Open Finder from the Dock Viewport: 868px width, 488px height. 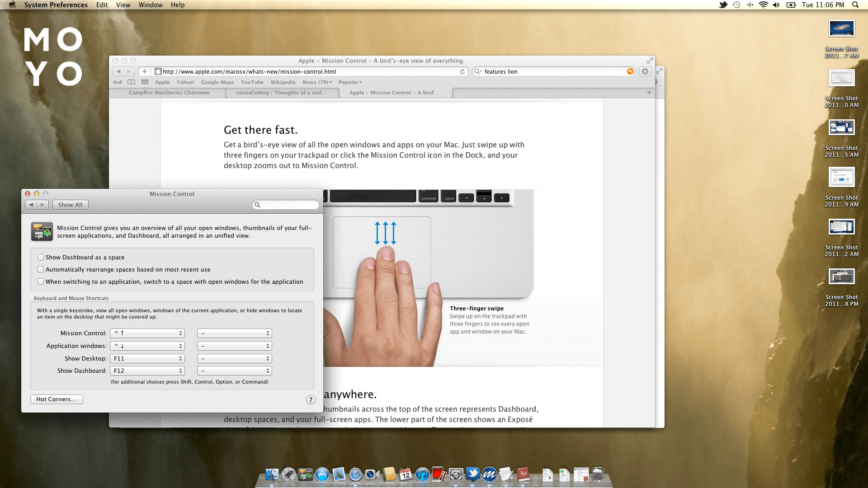tap(272, 474)
